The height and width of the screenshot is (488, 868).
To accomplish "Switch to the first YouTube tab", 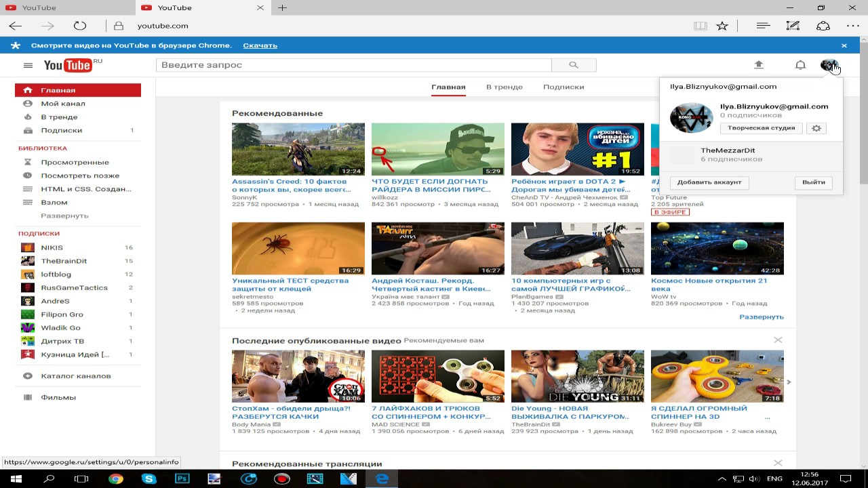I will click(68, 7).
